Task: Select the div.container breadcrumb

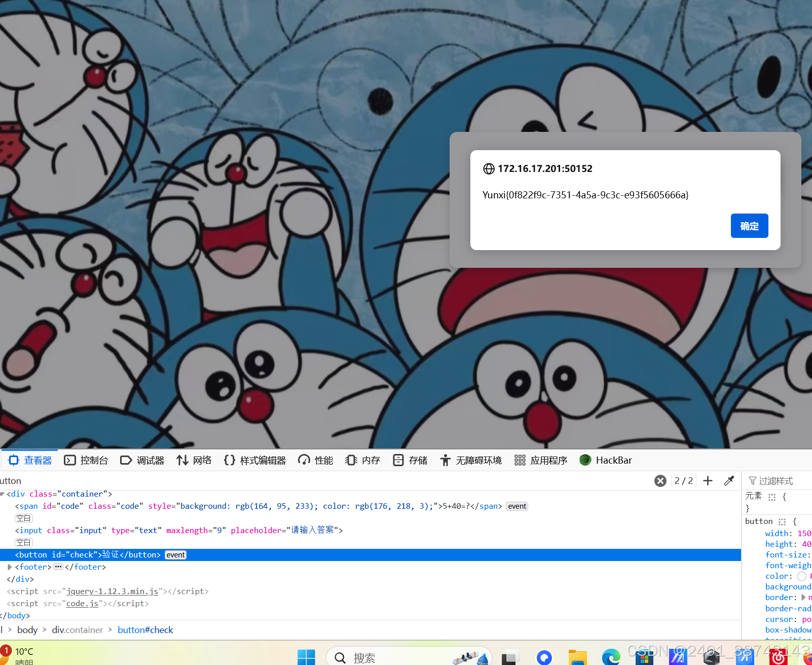Action: 77,629
